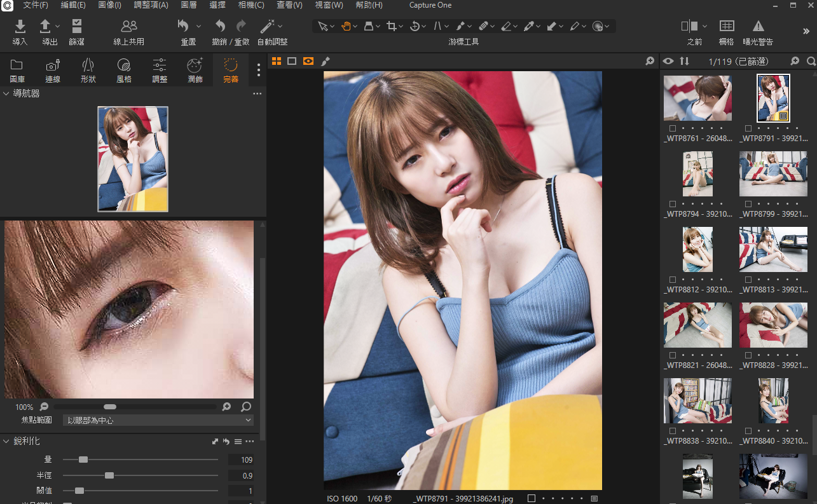Toggle the 之前 before/after view
Image resolution: width=817 pixels, height=504 pixels.
pos(689,26)
